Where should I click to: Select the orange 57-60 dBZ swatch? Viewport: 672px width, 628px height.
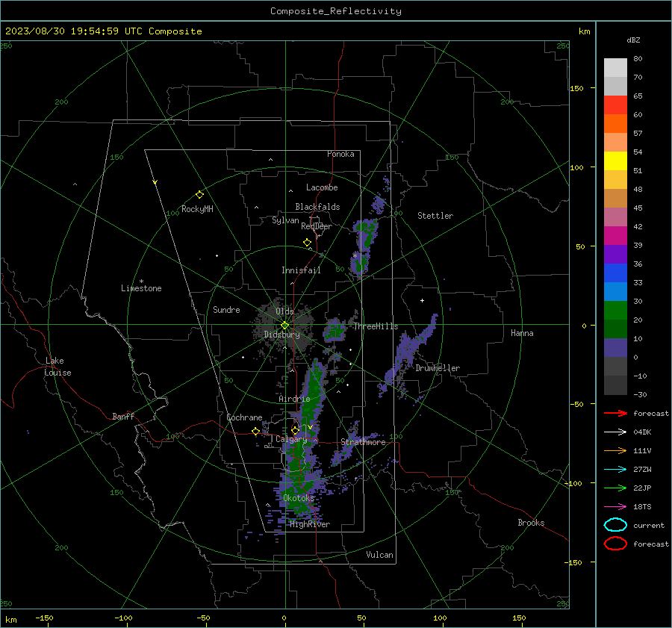[x=615, y=124]
